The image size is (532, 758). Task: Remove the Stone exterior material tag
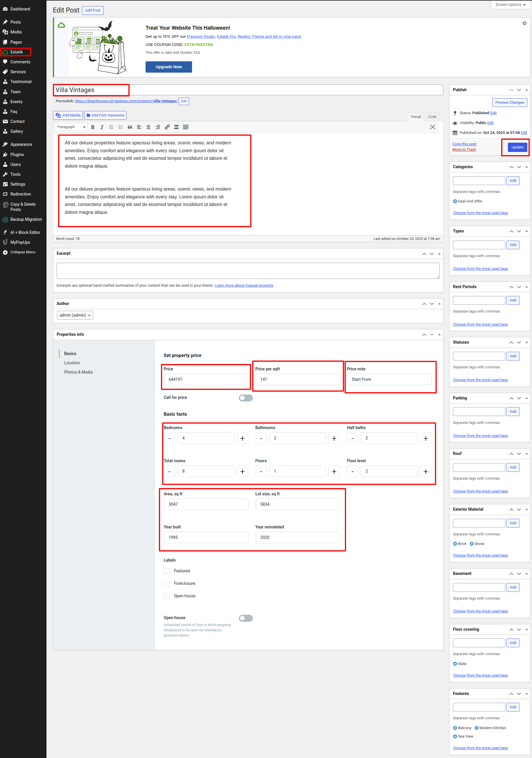coord(472,544)
